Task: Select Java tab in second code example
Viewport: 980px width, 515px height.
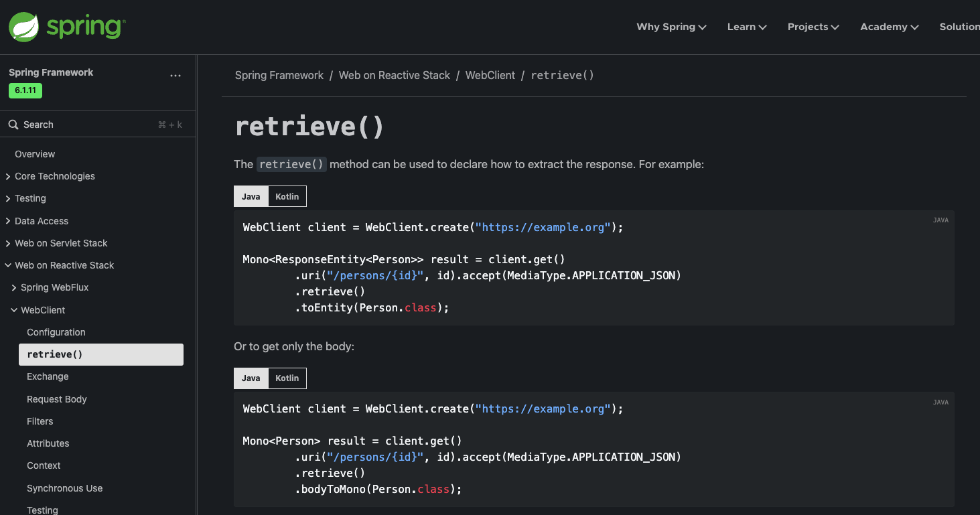Action: click(251, 378)
